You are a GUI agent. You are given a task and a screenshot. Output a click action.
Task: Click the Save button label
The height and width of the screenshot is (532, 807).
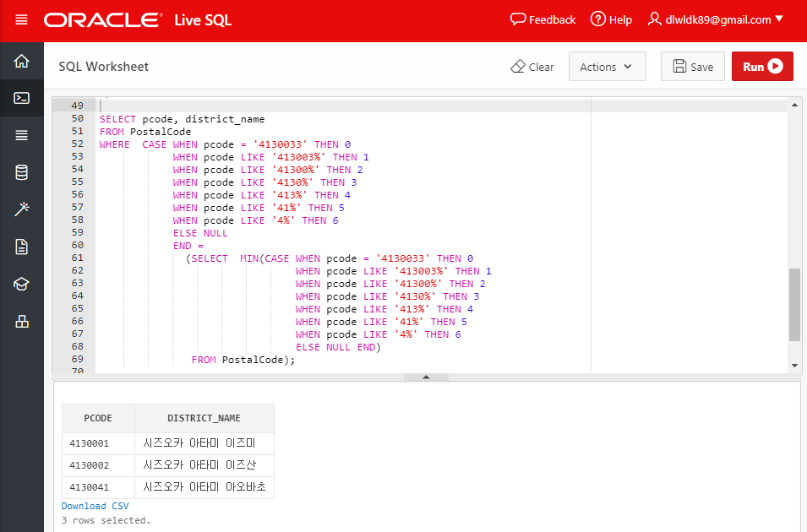702,68
